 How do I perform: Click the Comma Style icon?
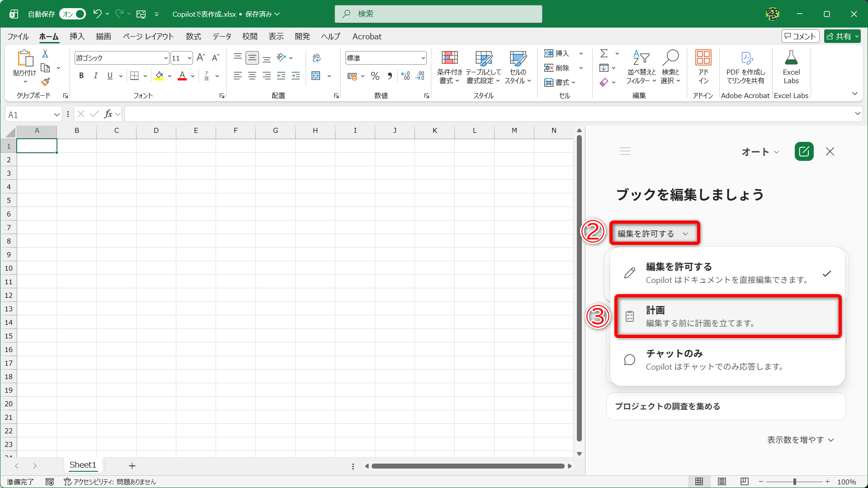point(390,76)
